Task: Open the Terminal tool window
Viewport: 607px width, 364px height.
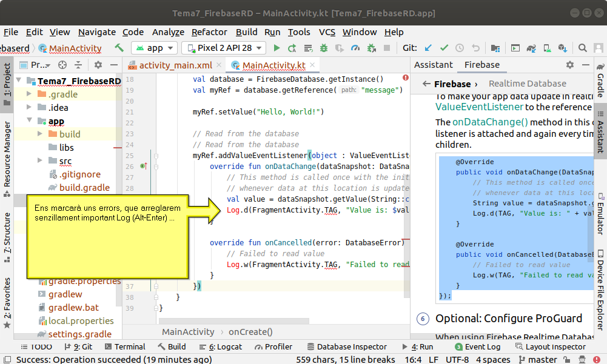Action: click(125, 346)
